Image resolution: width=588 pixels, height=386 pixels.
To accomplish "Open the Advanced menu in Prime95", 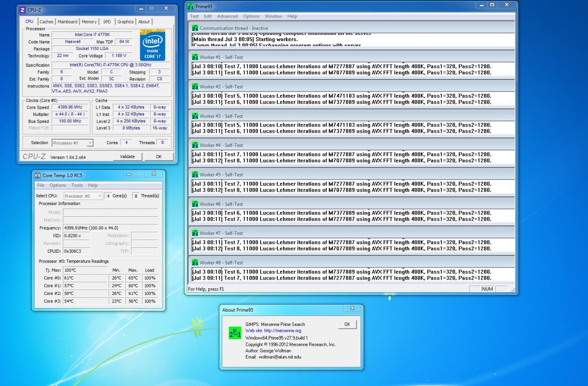I will [x=227, y=16].
